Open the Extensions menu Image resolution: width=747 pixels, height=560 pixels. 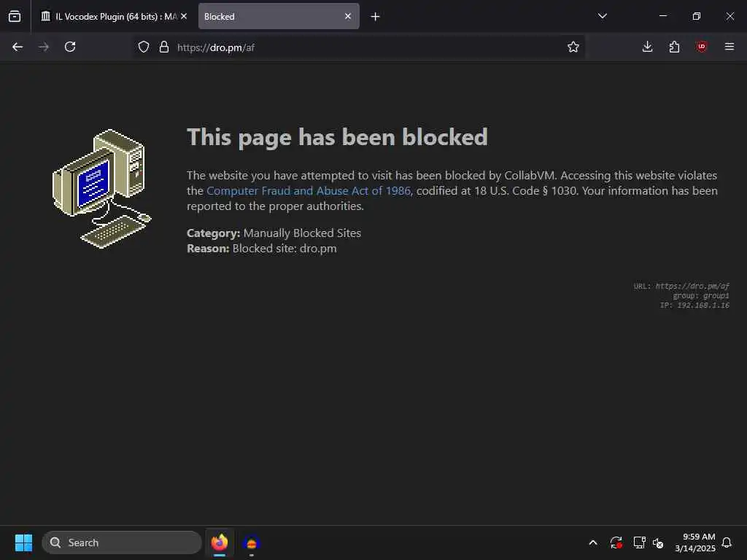click(674, 47)
